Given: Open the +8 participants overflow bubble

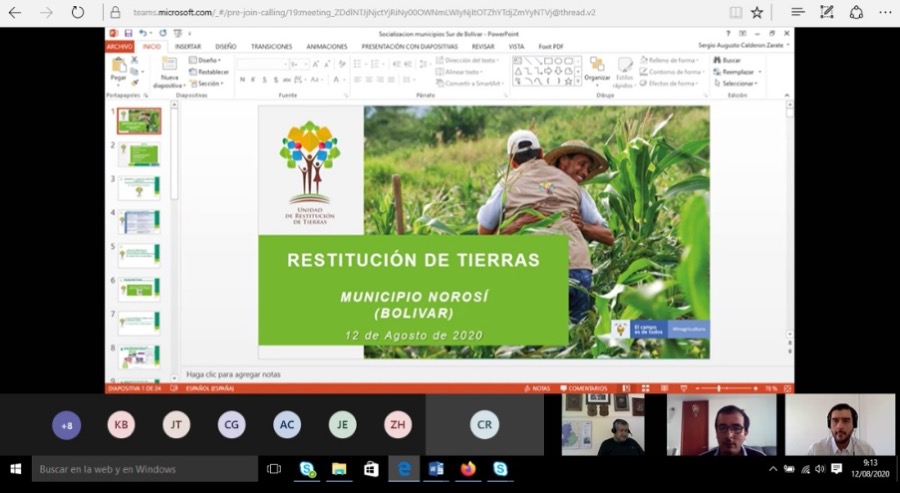Looking at the screenshot, I should pos(67,425).
